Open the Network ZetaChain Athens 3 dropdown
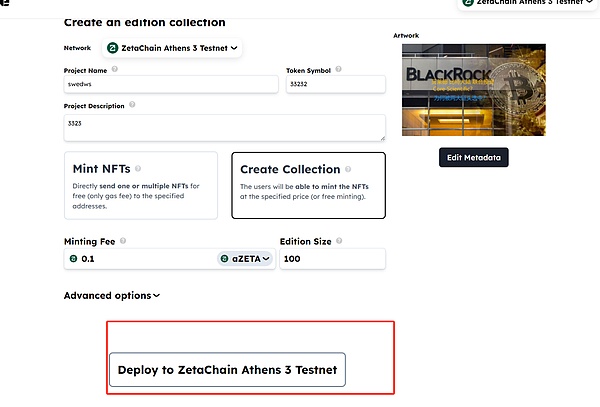 (x=172, y=47)
